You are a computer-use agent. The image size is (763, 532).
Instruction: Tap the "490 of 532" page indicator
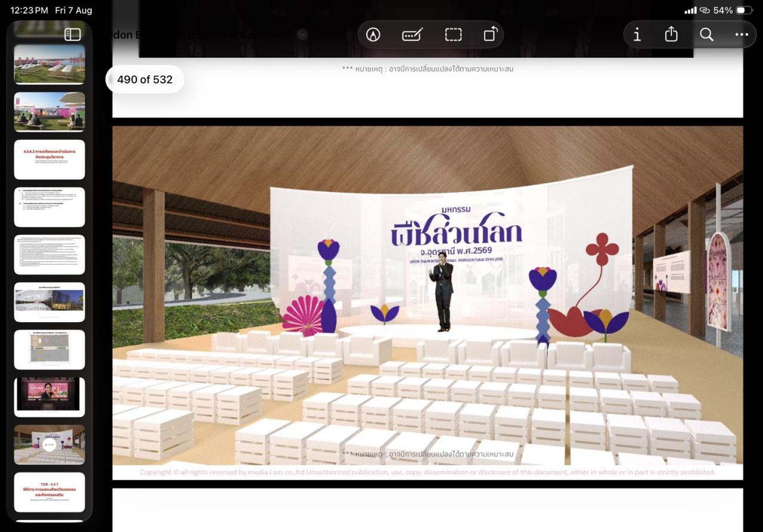[145, 79]
